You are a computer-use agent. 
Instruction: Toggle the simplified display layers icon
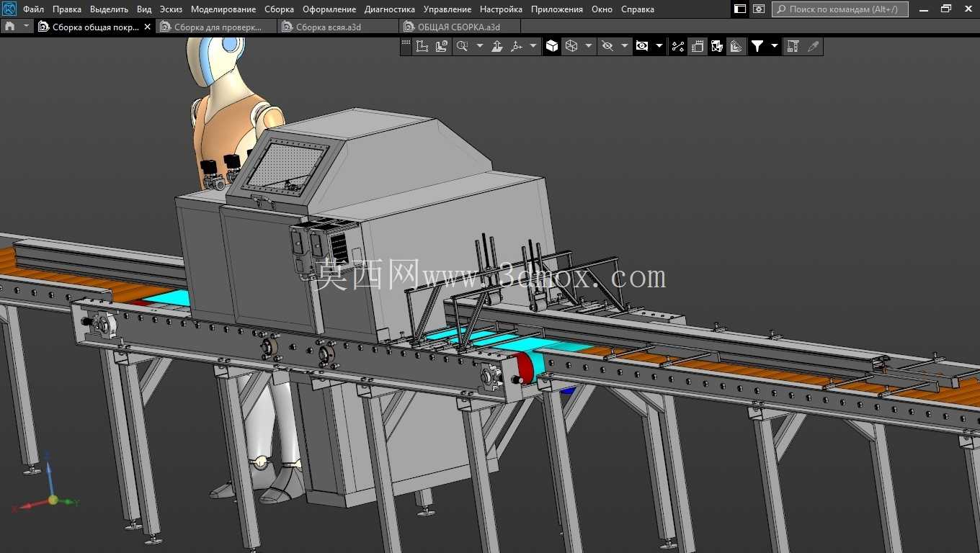coord(736,46)
